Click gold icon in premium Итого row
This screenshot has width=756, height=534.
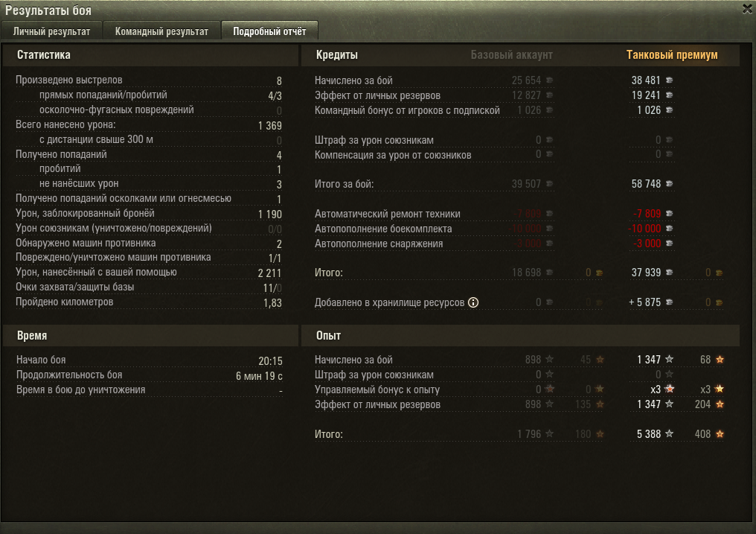tap(719, 273)
